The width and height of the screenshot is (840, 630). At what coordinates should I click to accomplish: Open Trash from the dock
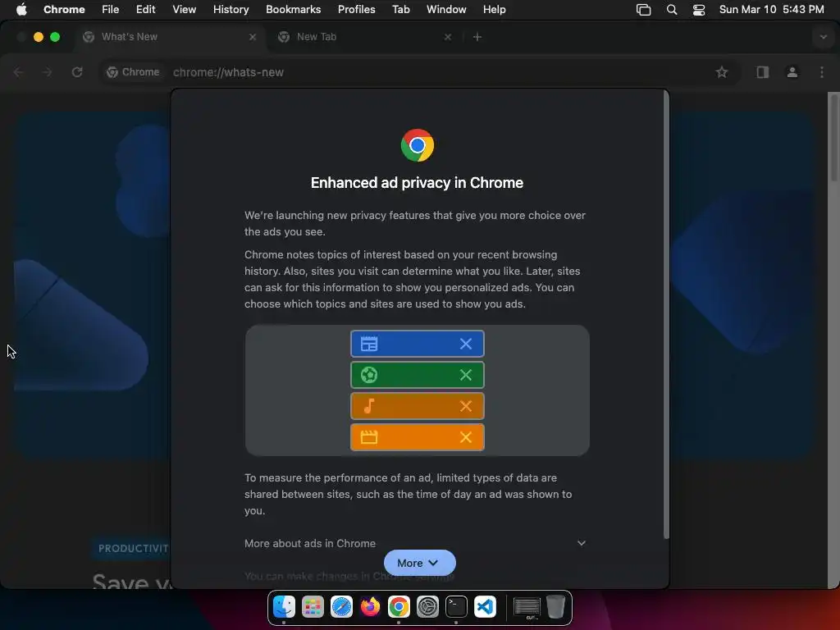point(555,607)
